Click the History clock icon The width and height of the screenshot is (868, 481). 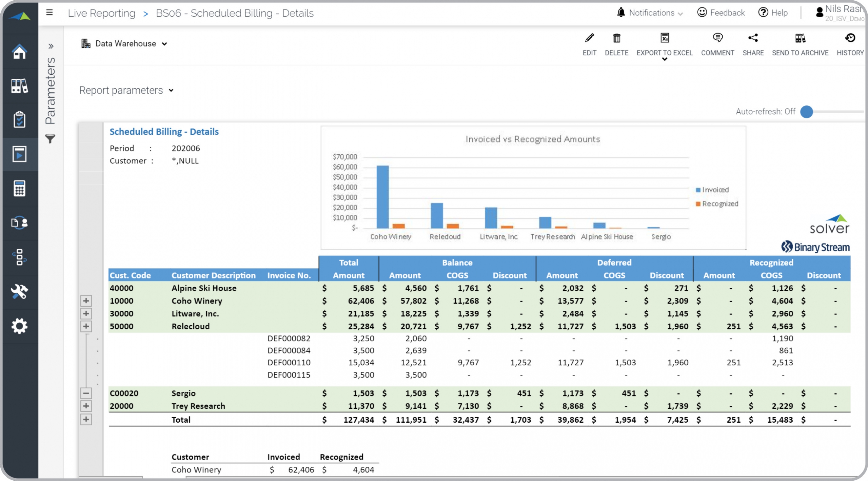[x=850, y=38]
